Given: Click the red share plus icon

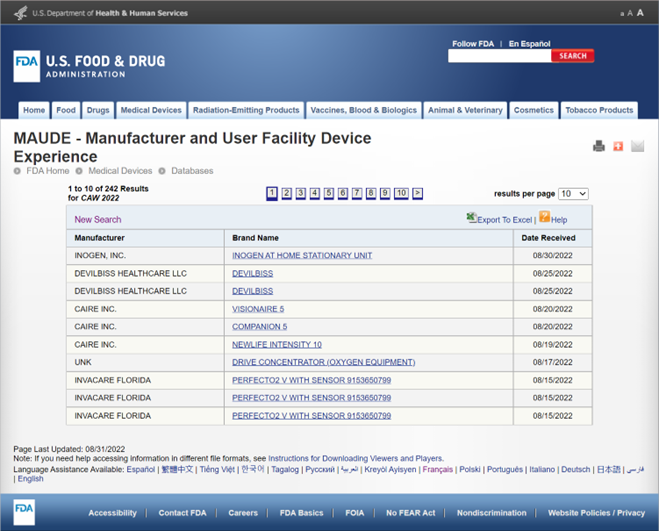Looking at the screenshot, I should click(618, 146).
